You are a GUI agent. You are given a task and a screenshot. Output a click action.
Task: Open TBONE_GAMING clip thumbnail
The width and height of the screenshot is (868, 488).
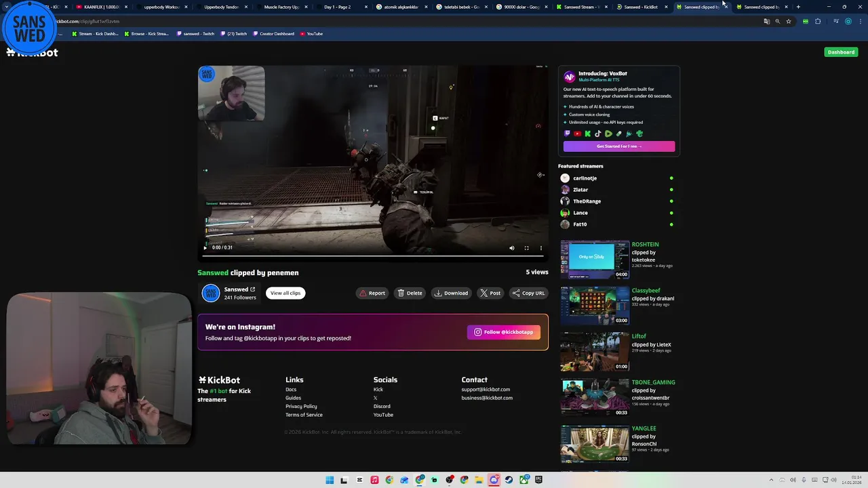pyautogui.click(x=595, y=398)
